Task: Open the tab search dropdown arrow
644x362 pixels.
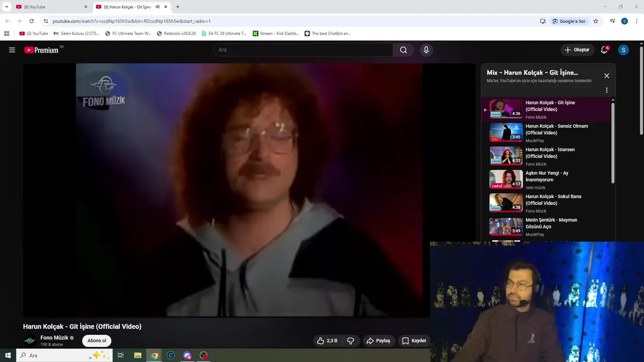Action: [7, 7]
